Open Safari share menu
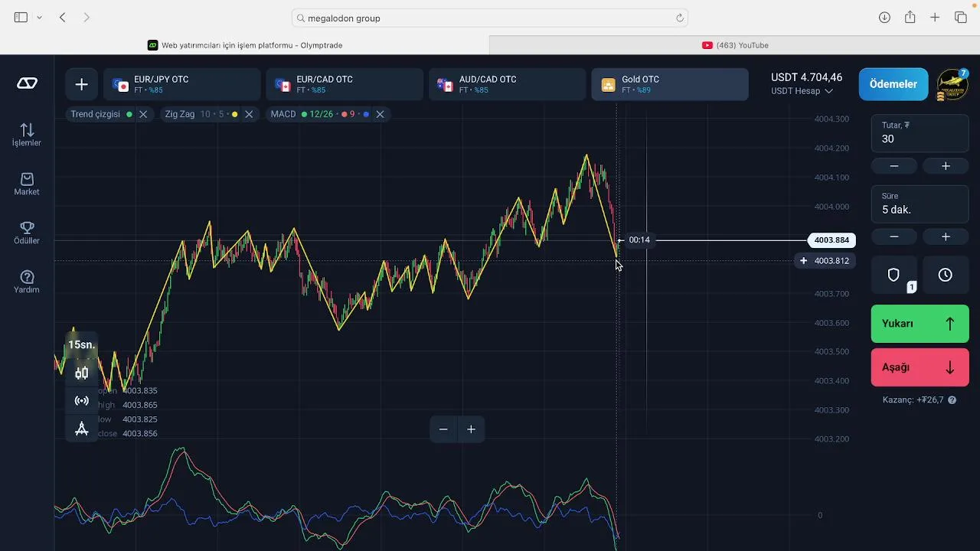Image resolution: width=980 pixels, height=551 pixels. 910,18
